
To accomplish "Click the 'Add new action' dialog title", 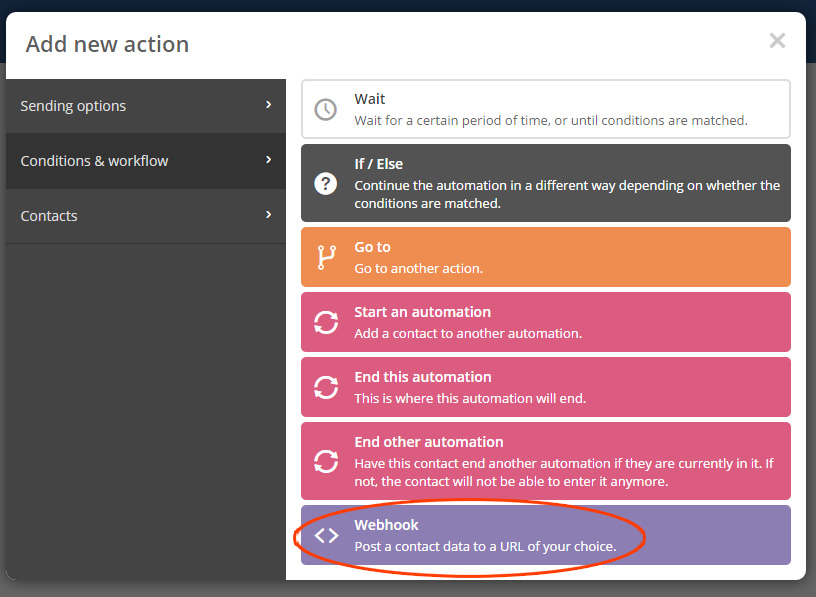I will (107, 44).
